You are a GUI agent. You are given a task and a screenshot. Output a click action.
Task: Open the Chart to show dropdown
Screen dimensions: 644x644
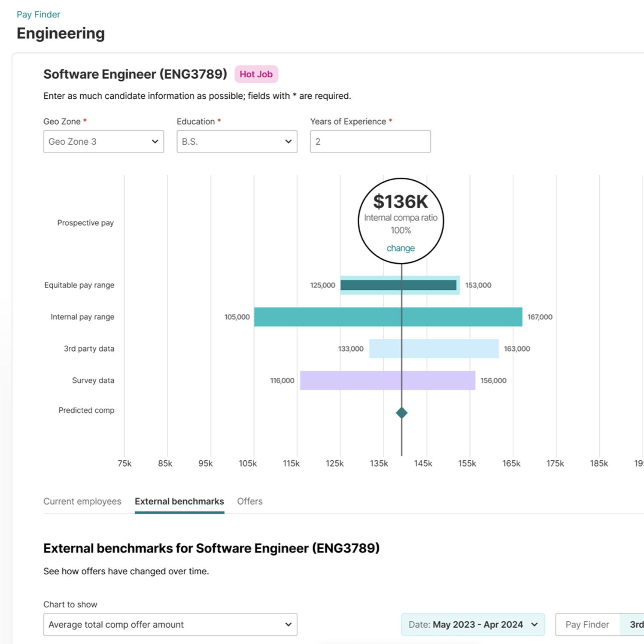click(170, 625)
